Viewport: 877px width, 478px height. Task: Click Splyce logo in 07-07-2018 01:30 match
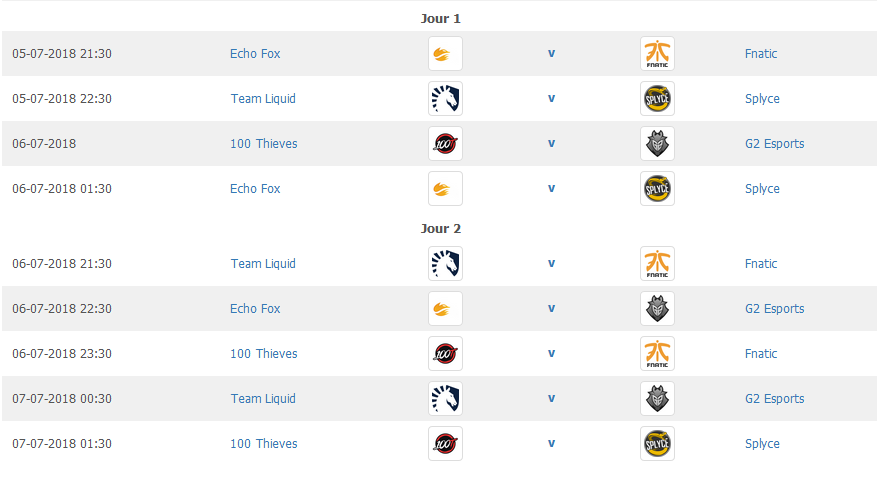pyautogui.click(x=657, y=443)
